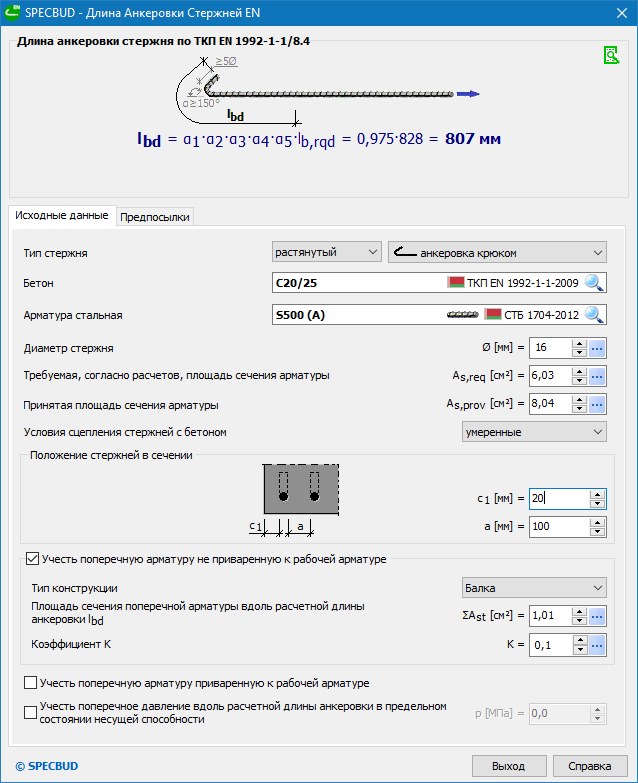Image resolution: width=638 pixels, height=783 pixels.
Task: Enable transverse pressure along anchorage length checkbox
Action: coord(32,712)
